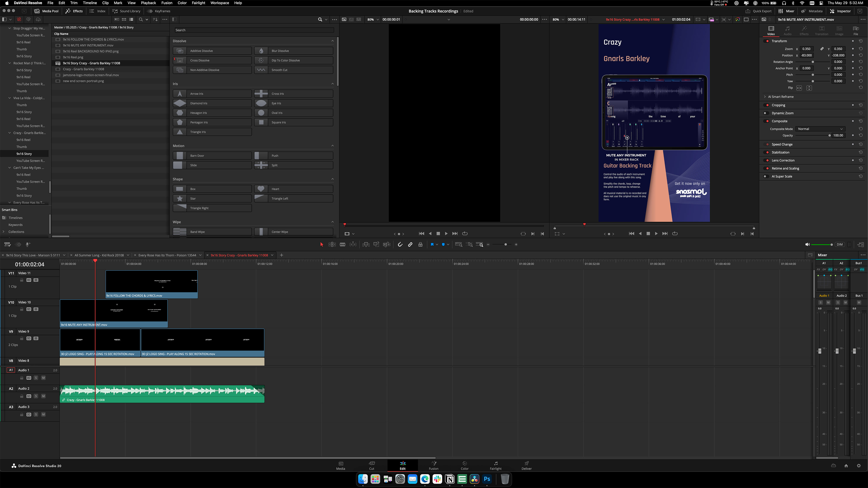Click the DIM audio button
Screen dimensions: 868x488
pyautogui.click(x=839, y=244)
